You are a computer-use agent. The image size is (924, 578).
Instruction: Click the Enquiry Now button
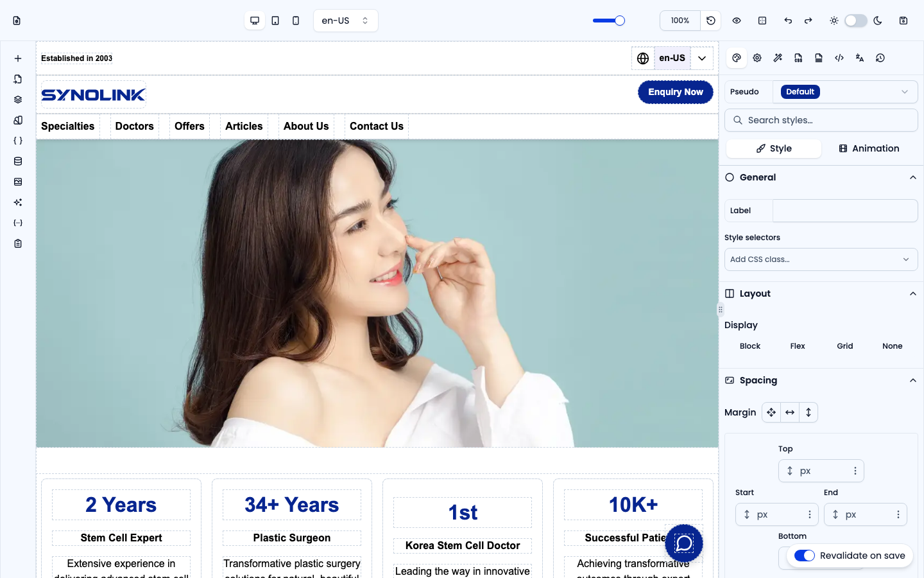pyautogui.click(x=676, y=92)
